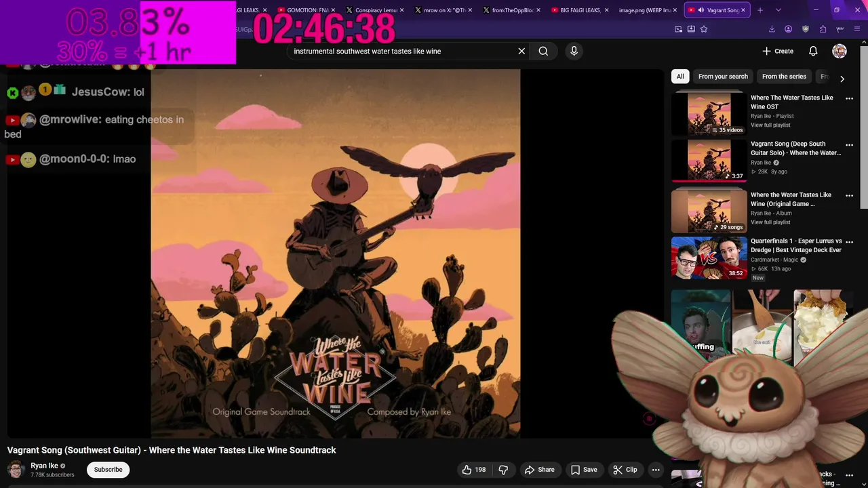Click Ryan Ike's channel avatar
Image resolution: width=868 pixels, height=488 pixels.
coord(16,470)
